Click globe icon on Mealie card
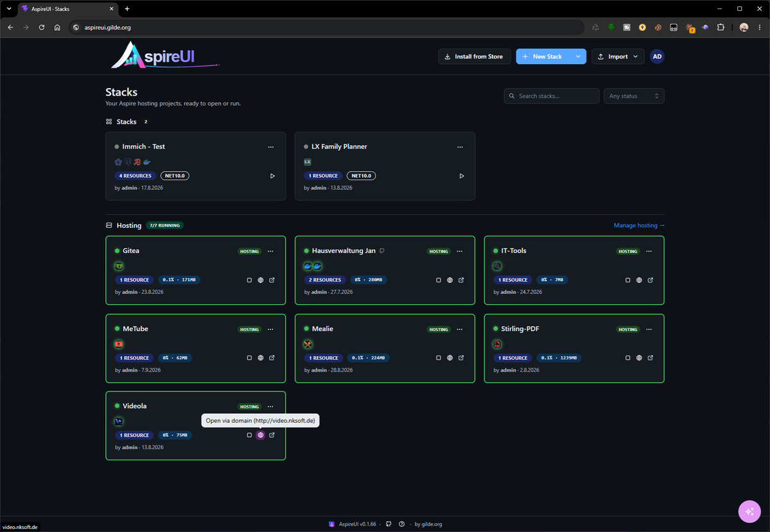The width and height of the screenshot is (770, 532). [x=450, y=358]
